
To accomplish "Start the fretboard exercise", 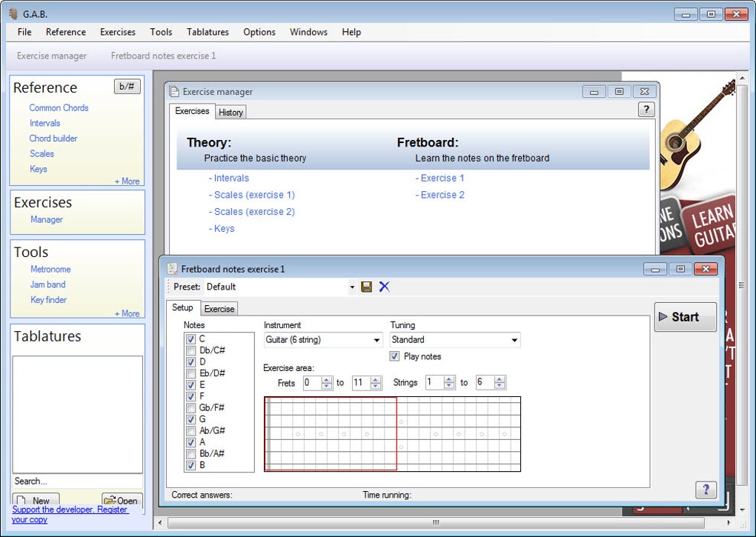I will tap(685, 317).
